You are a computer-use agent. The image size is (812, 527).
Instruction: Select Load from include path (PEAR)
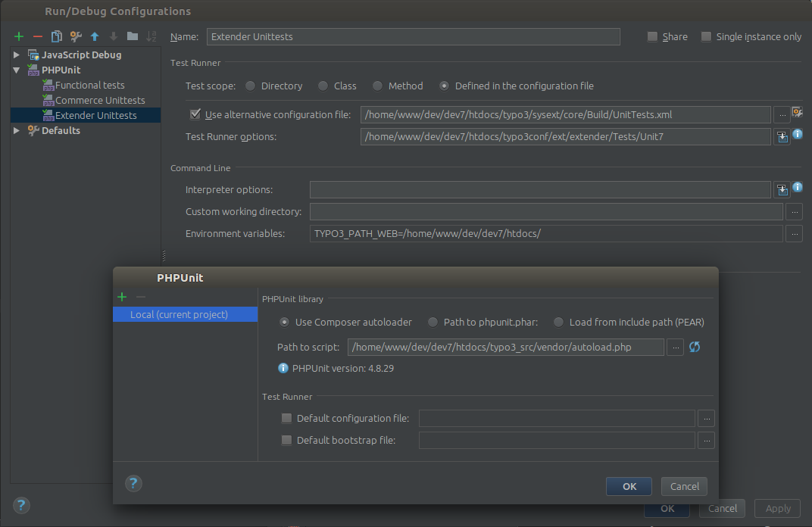(x=559, y=322)
